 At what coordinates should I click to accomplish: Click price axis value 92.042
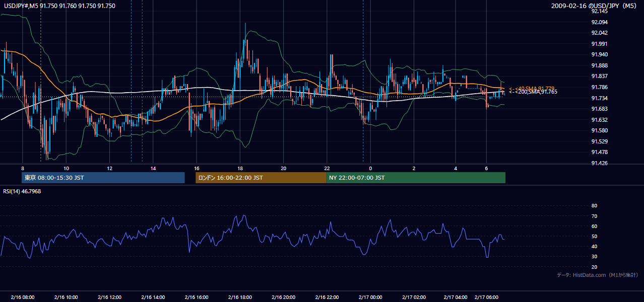click(x=600, y=33)
